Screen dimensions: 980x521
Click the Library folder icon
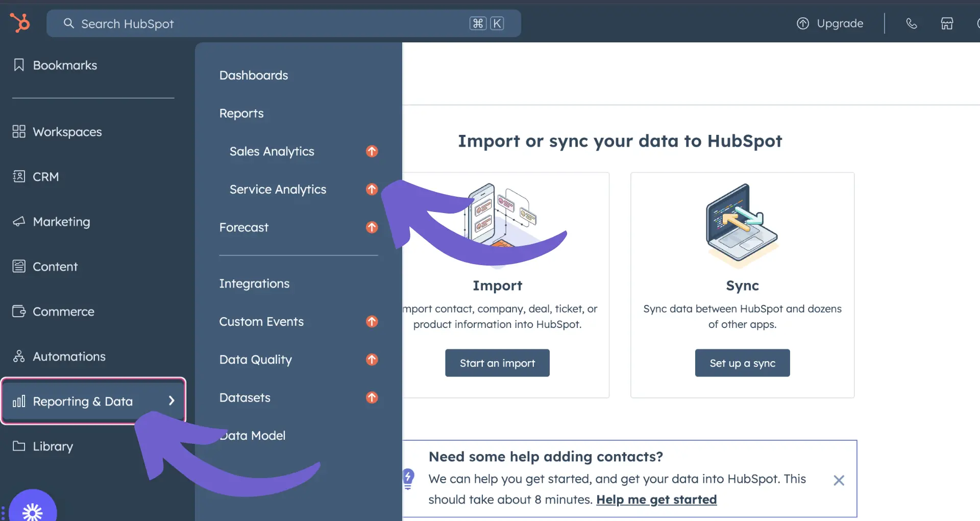(19, 446)
